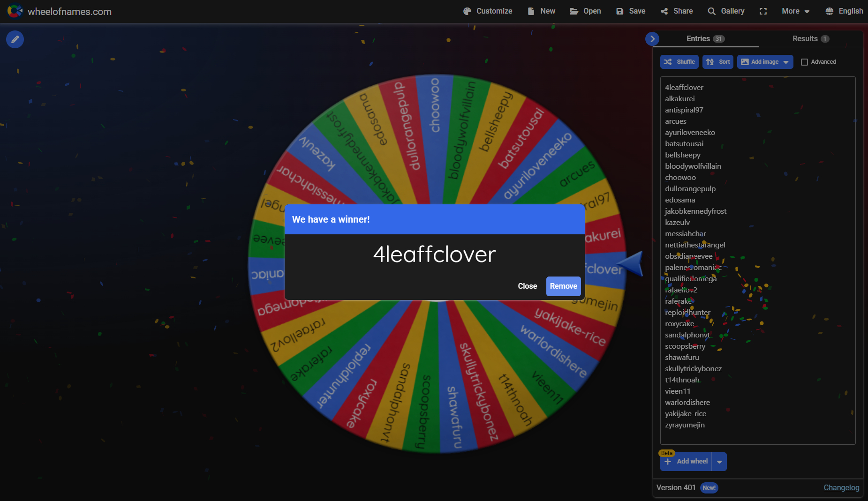868x501 pixels.
Task: Click the English language selector
Action: pos(844,11)
